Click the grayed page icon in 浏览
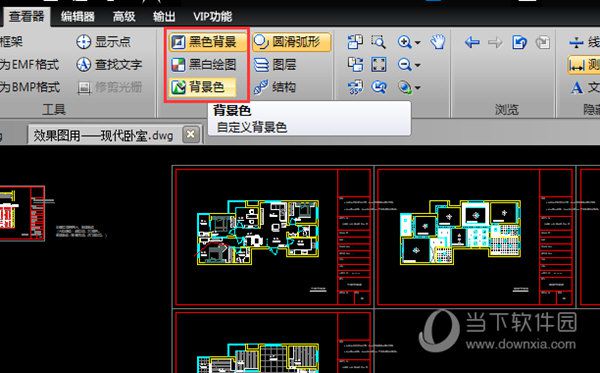The image size is (600, 373). [x=543, y=42]
